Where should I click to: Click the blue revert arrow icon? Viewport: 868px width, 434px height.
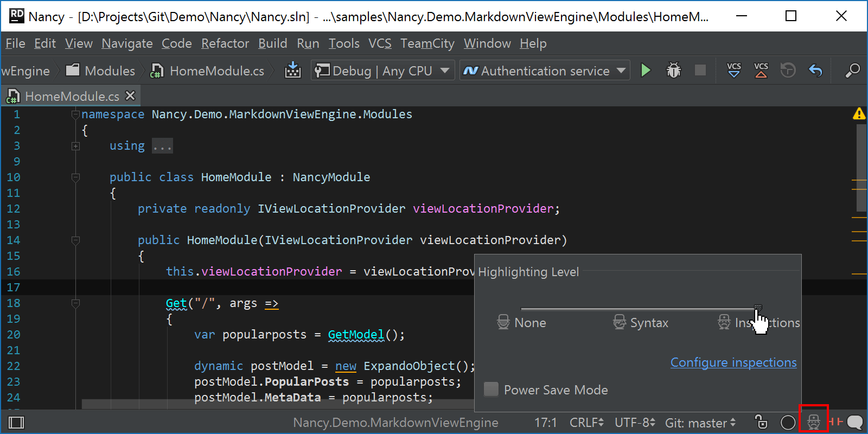point(815,71)
